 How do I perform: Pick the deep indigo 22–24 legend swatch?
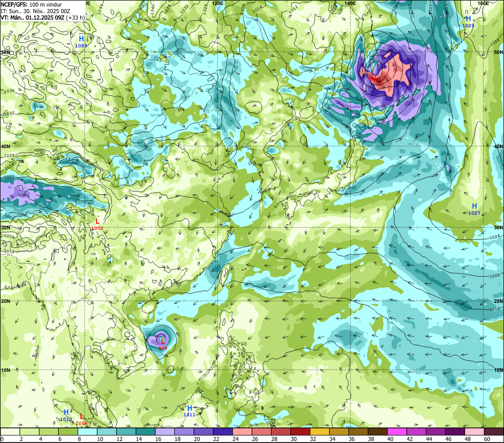223,431
